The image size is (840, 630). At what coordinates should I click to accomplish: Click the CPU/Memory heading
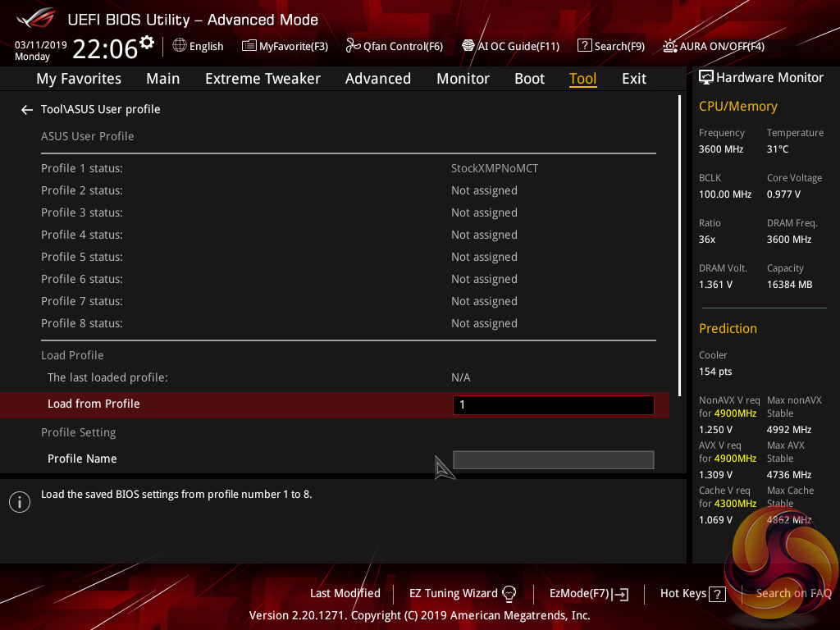(737, 106)
